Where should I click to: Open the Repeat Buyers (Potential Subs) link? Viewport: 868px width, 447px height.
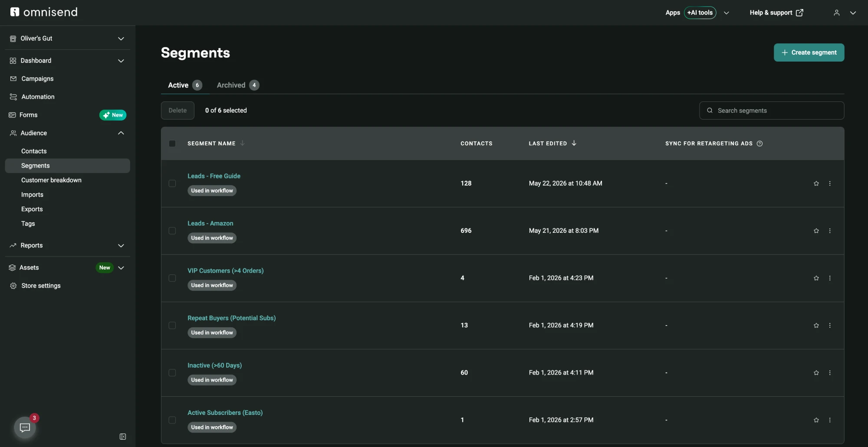click(232, 318)
